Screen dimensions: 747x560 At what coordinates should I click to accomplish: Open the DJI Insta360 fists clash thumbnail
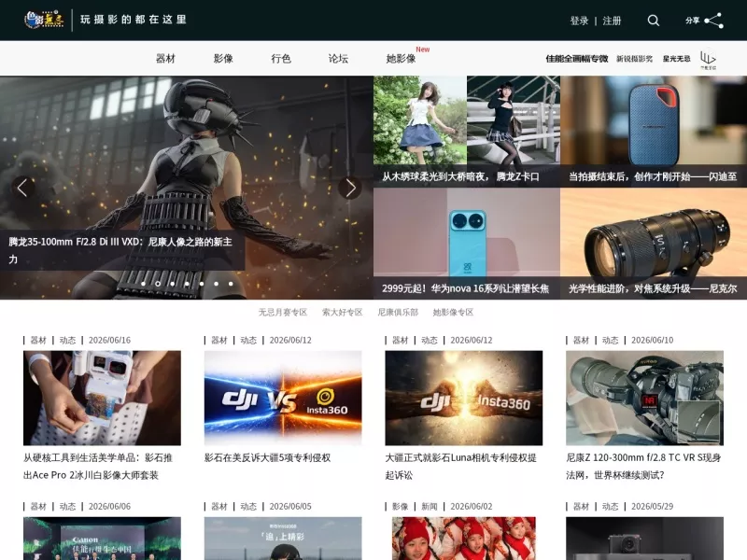[x=463, y=399]
